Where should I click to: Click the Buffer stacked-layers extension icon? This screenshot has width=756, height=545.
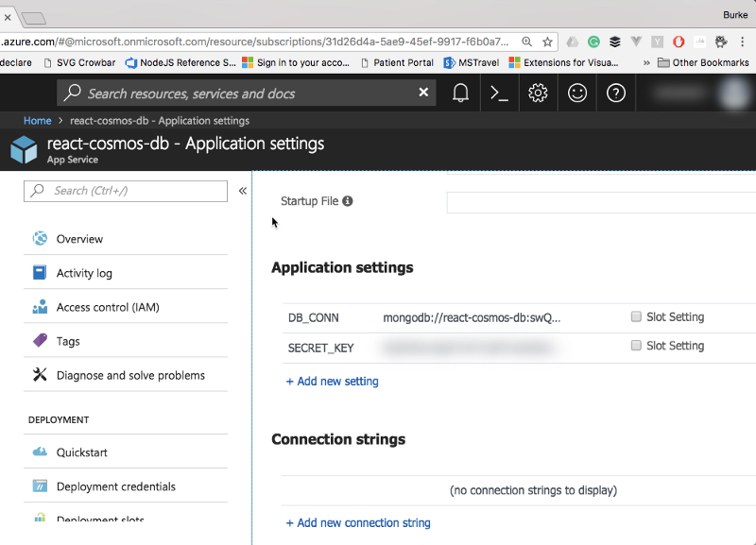pyautogui.click(x=615, y=42)
